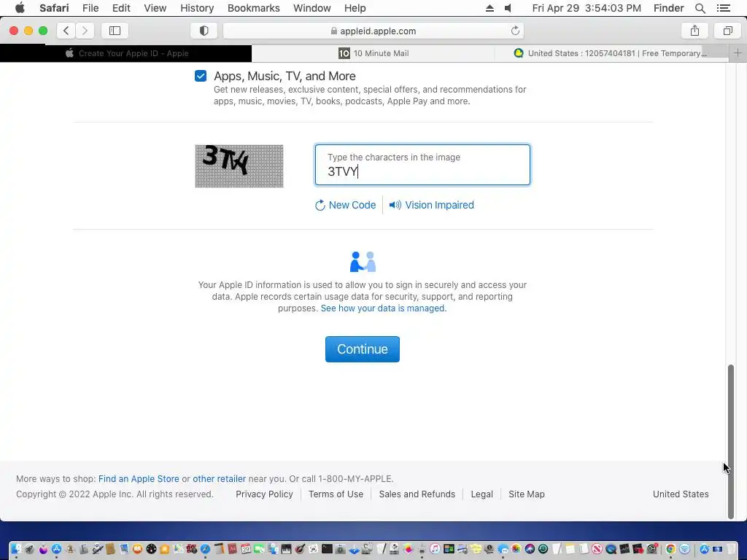
Task: Open the Wi-Fi app icon in Dock
Action: tap(684, 548)
